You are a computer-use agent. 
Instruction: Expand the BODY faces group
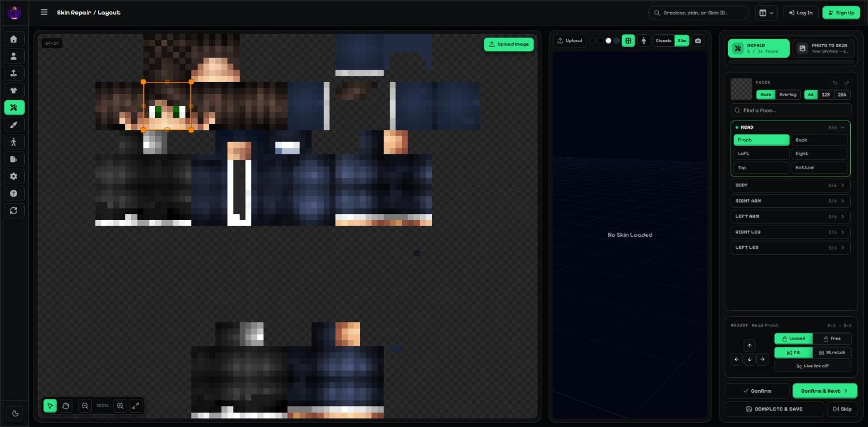(790, 185)
